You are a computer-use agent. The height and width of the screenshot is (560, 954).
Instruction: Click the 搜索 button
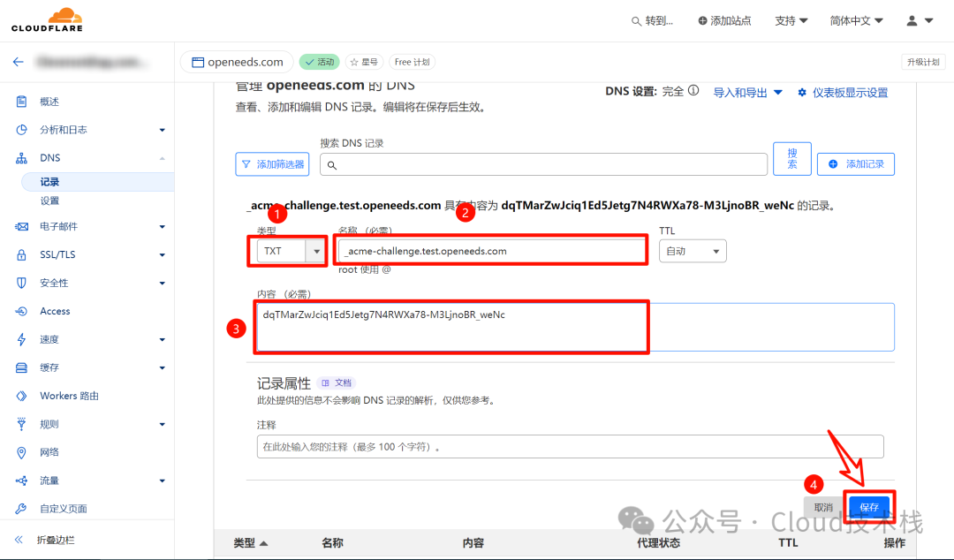point(792,159)
